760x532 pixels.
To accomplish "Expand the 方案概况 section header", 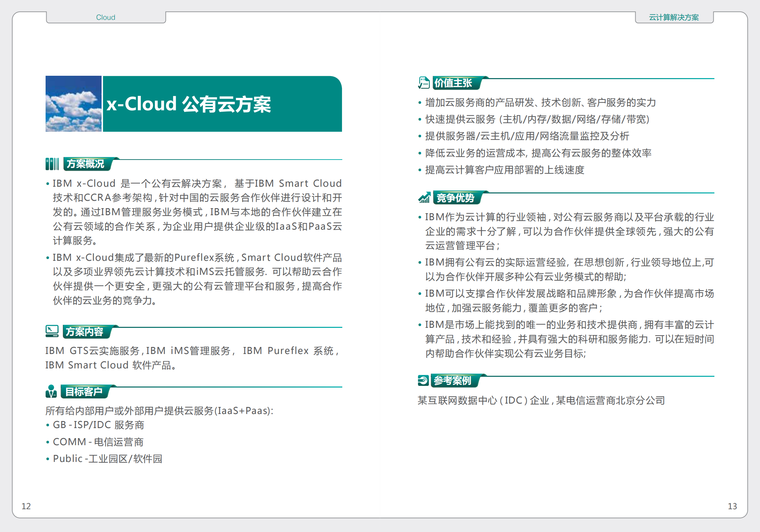I will (86, 164).
